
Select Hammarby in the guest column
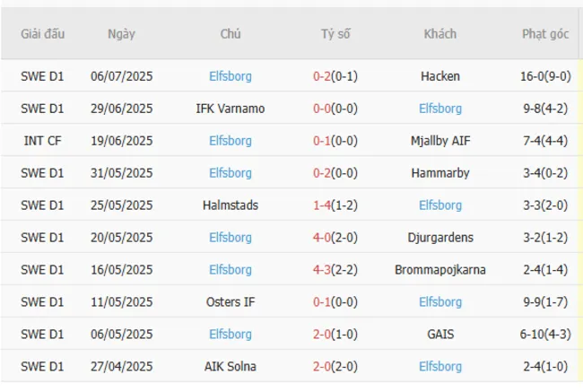coord(439,173)
